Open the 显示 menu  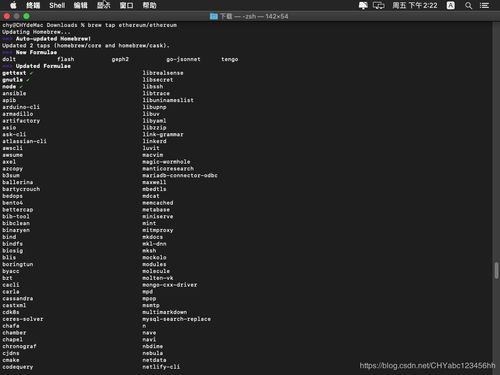pyautogui.click(x=104, y=5)
